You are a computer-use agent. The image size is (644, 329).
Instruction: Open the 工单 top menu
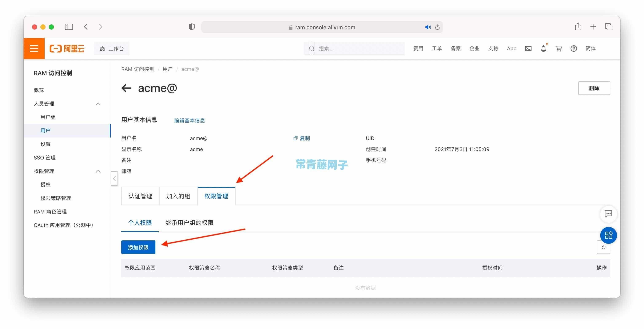437,48
